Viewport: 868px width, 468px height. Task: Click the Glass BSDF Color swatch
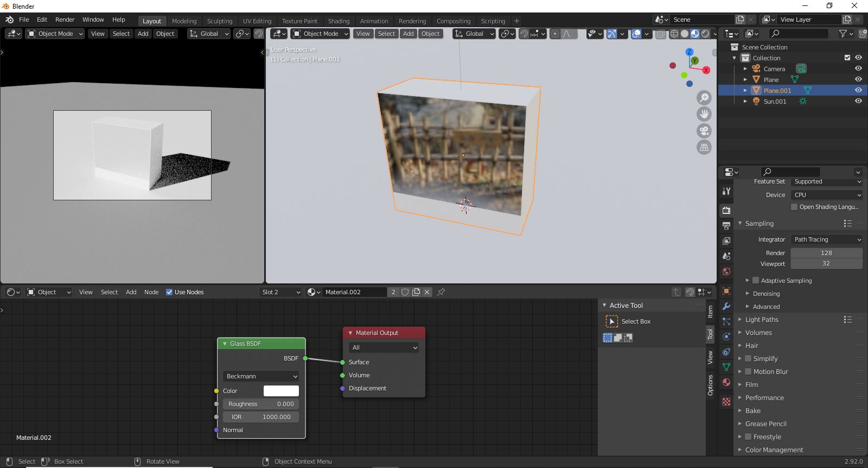coord(281,391)
